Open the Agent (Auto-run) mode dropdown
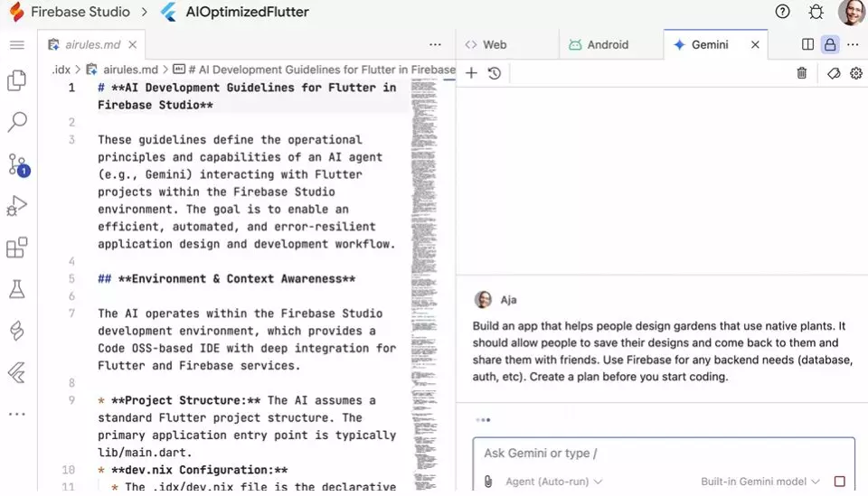Viewport: 868px width, 496px height. pyautogui.click(x=553, y=482)
